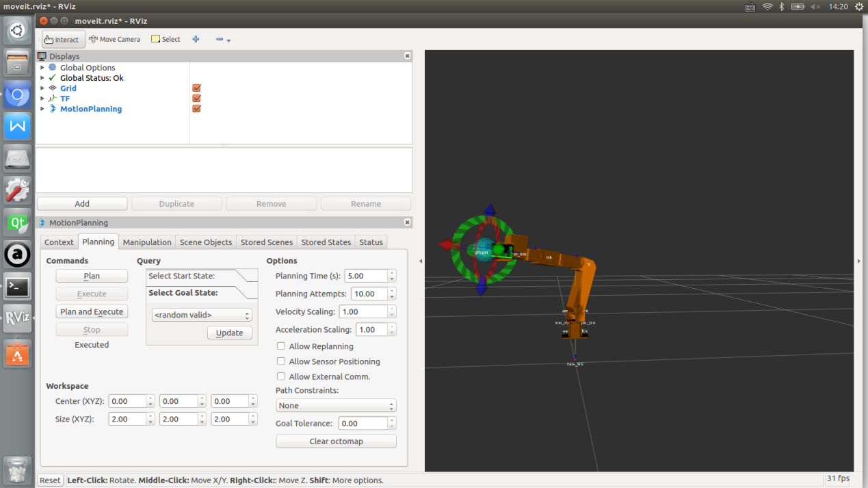Image resolution: width=868 pixels, height=488 pixels.
Task: Open the RViz launcher dock icon
Action: [x=17, y=318]
